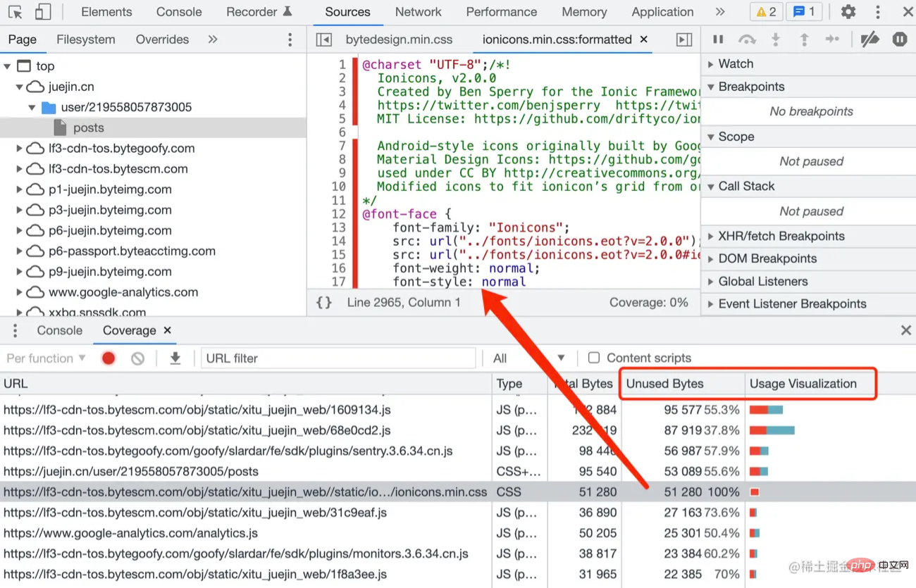Image resolution: width=916 pixels, height=588 pixels.
Task: Select the posts file in tree
Action: (89, 127)
